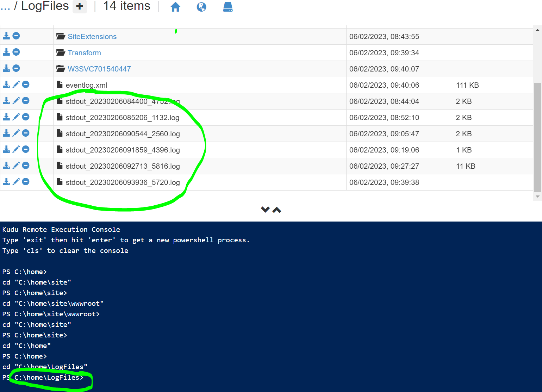Delete stdout_20230206091859_4396.log via minus icon
The height and width of the screenshot is (392, 542).
click(x=25, y=149)
